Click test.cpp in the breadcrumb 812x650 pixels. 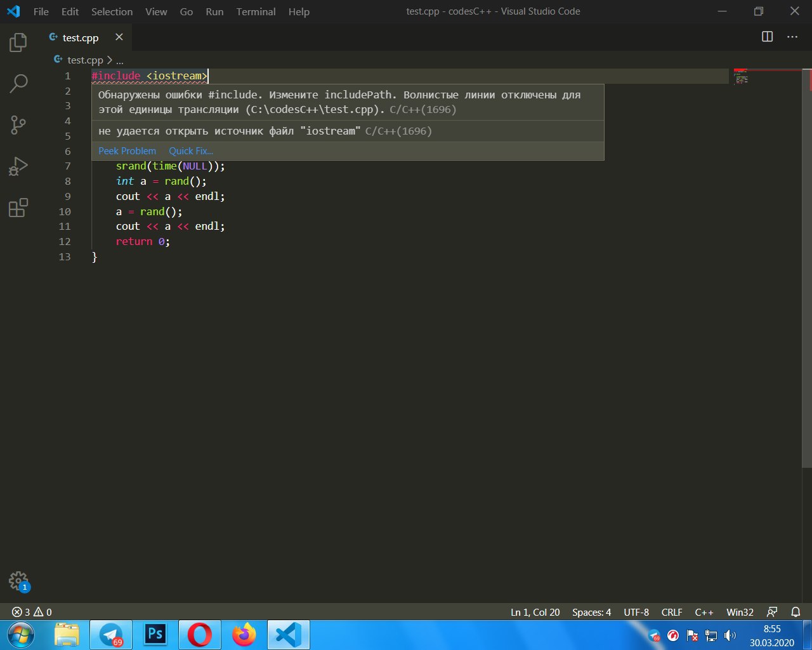(x=85, y=60)
